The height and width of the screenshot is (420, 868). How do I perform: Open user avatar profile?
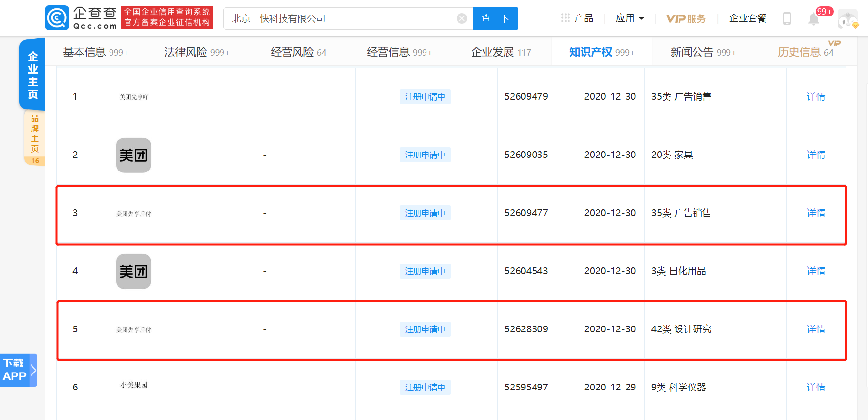pyautogui.click(x=848, y=18)
